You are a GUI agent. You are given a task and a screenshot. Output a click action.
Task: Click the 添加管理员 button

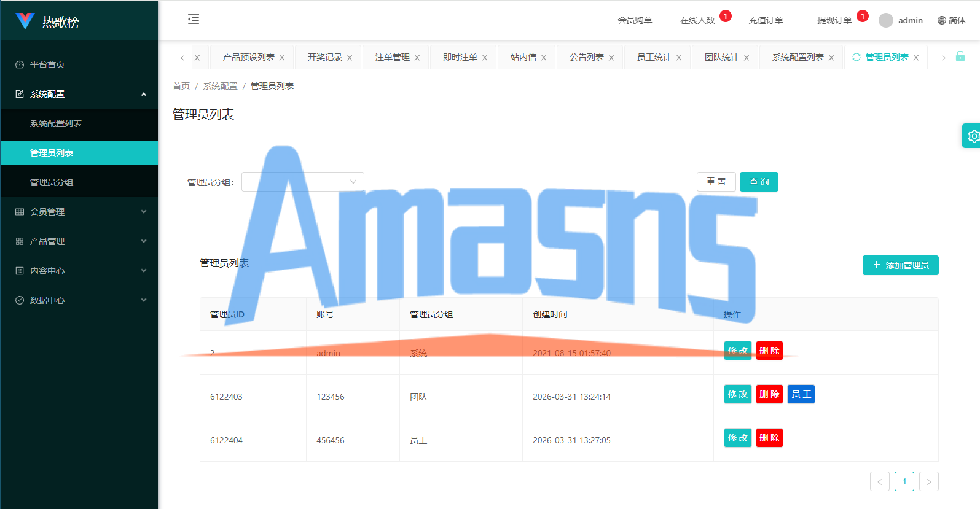[901, 265]
